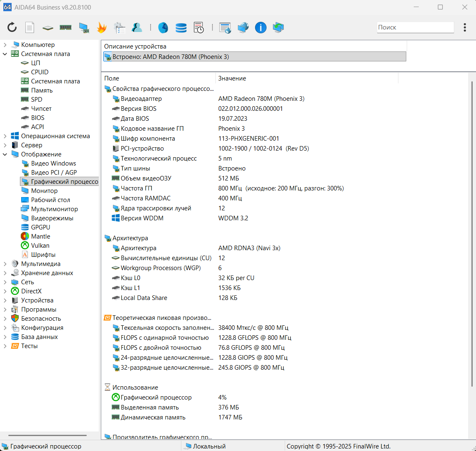The height and width of the screenshot is (451, 476).
Task: Click the network computers toolbar icon
Action: tap(243, 28)
